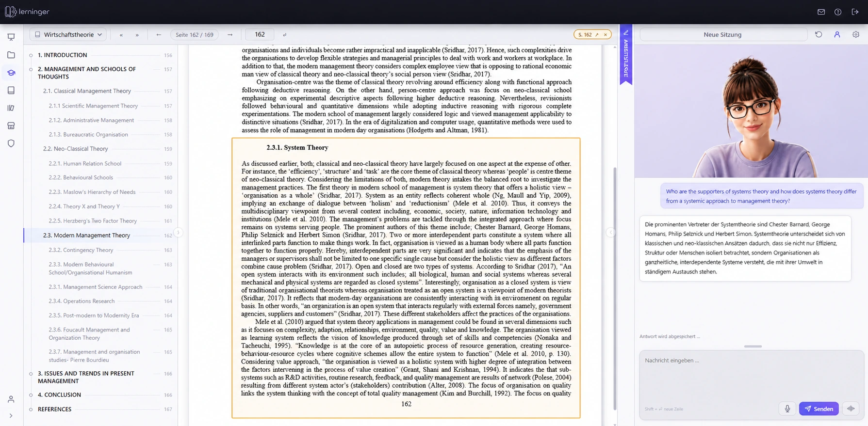The image size is (868, 426).
Task: Open the folder icon in sidebar
Action: [x=11, y=55]
